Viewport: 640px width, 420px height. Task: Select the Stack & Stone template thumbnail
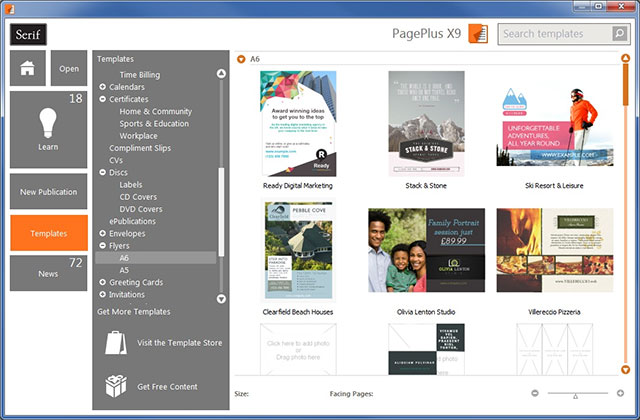pos(427,118)
